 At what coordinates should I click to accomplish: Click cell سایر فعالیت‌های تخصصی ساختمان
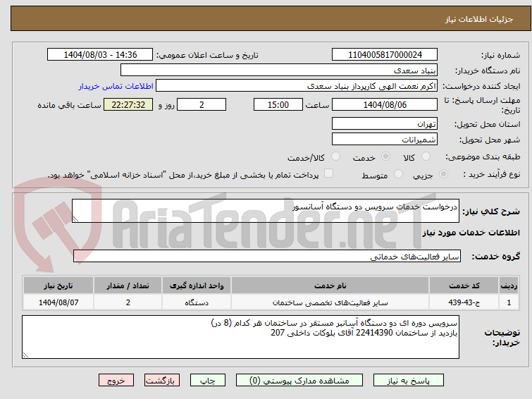coord(330,302)
